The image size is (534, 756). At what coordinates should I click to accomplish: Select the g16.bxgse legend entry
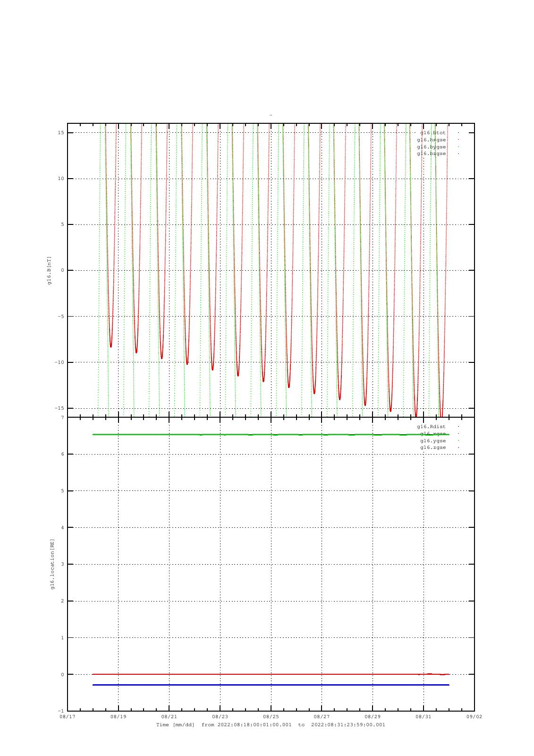(x=431, y=140)
